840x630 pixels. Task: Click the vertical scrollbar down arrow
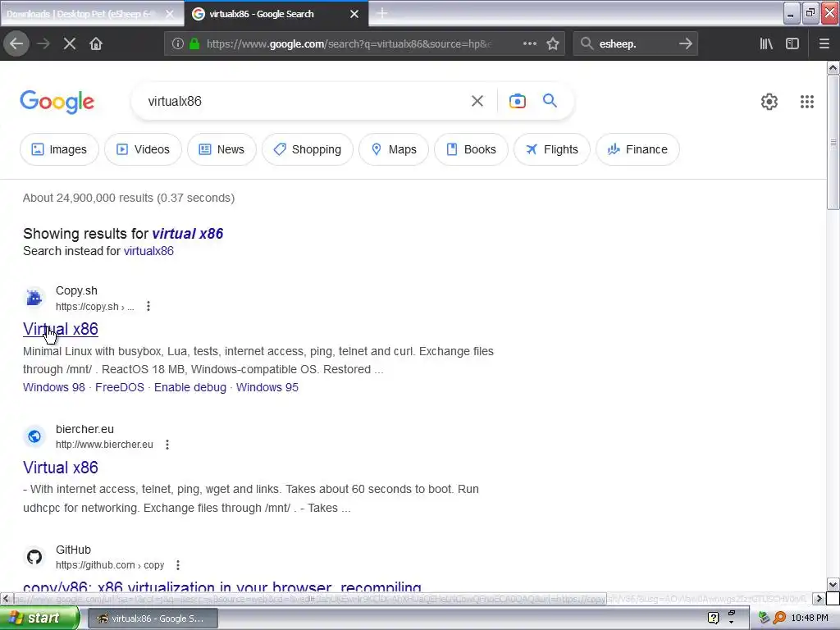click(833, 584)
